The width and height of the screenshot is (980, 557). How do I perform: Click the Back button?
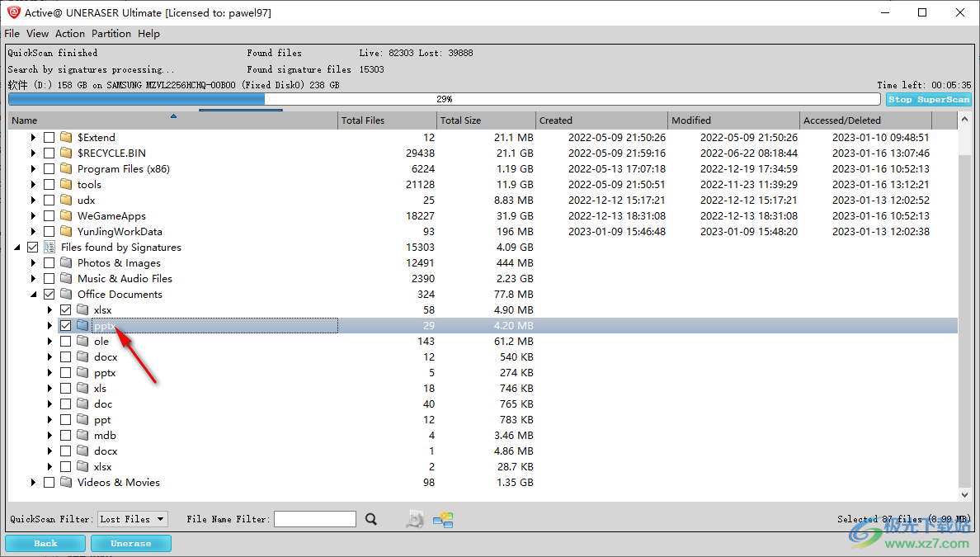pyautogui.click(x=45, y=543)
